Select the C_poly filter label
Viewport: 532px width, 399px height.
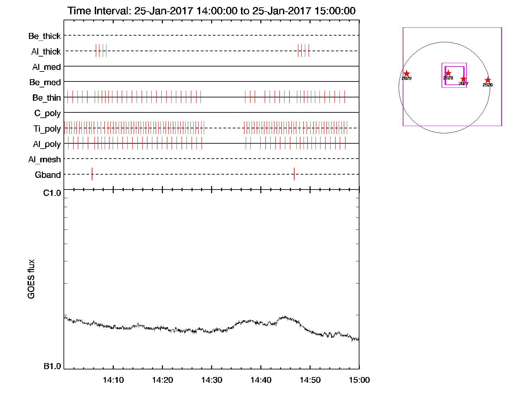pos(48,113)
